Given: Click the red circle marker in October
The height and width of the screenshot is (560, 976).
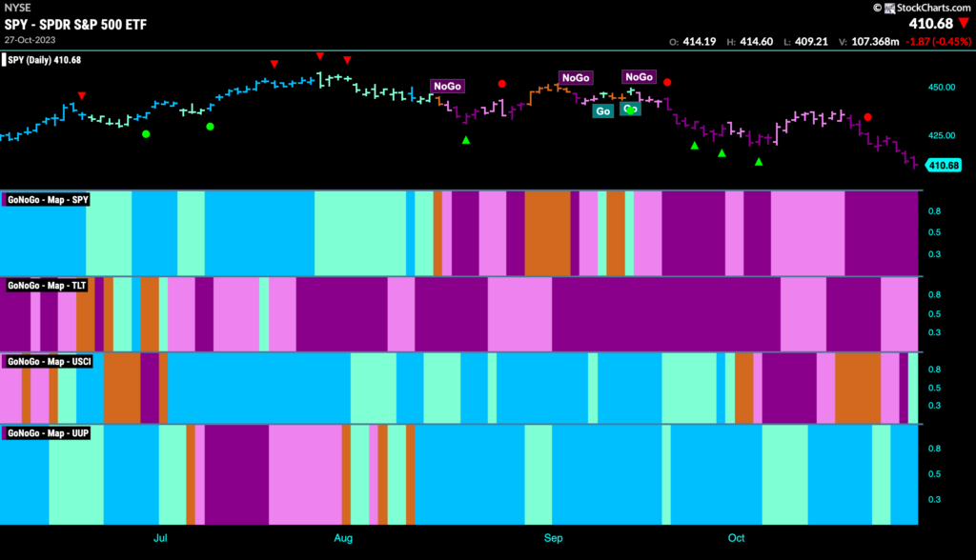Looking at the screenshot, I should pos(867,117).
